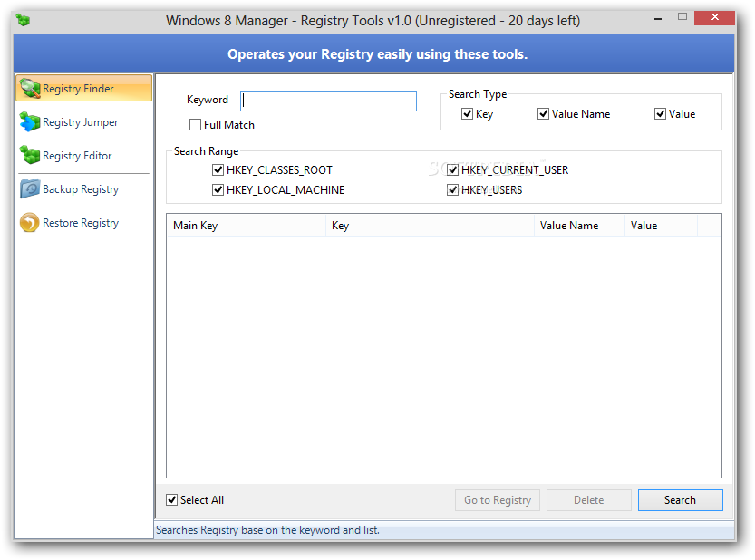The height and width of the screenshot is (560, 755).
Task: Click the Restore Registry arrow icon
Action: coord(30,222)
